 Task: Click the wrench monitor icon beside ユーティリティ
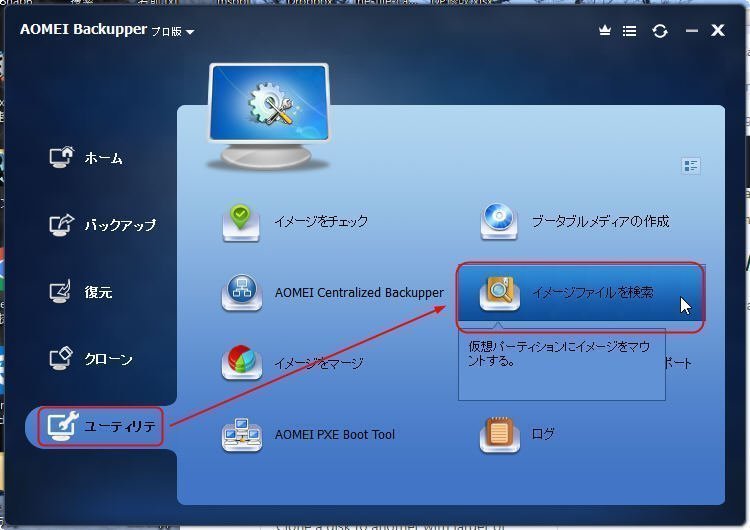pos(63,426)
